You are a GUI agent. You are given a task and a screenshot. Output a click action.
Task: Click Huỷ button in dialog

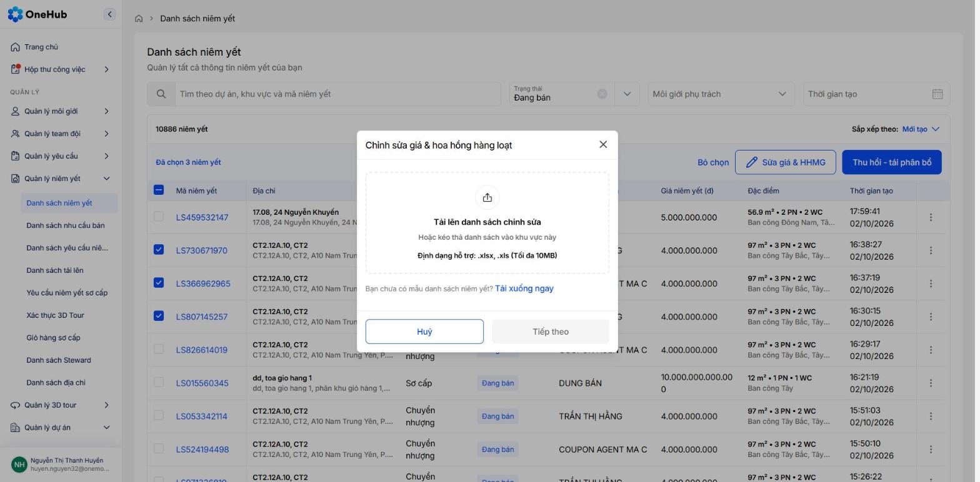pos(424,332)
